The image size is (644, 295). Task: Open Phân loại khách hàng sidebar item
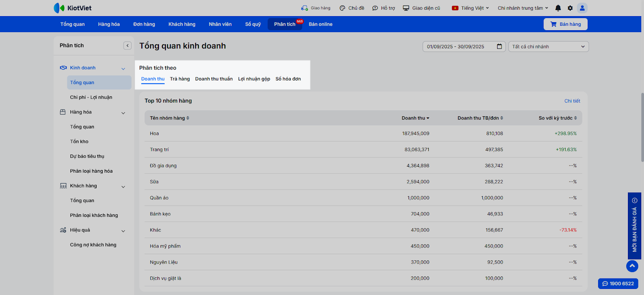tap(94, 215)
